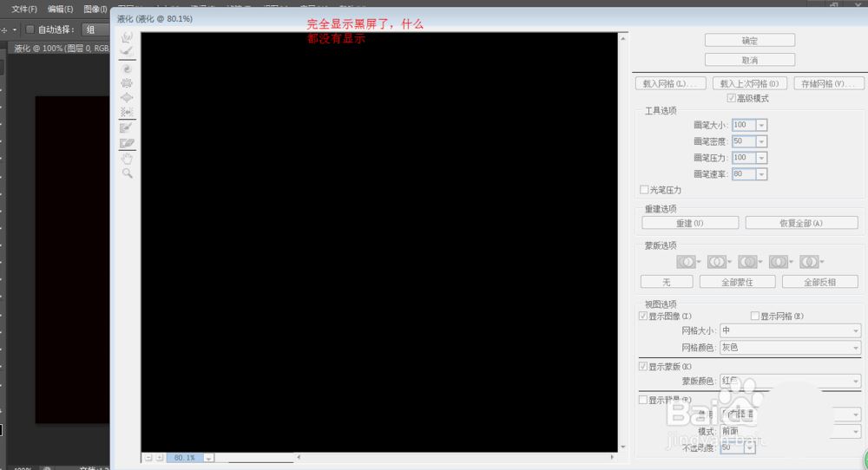This screenshot has width=868, height=470.
Task: Click 全部反相 invert all button
Action: [819, 282]
